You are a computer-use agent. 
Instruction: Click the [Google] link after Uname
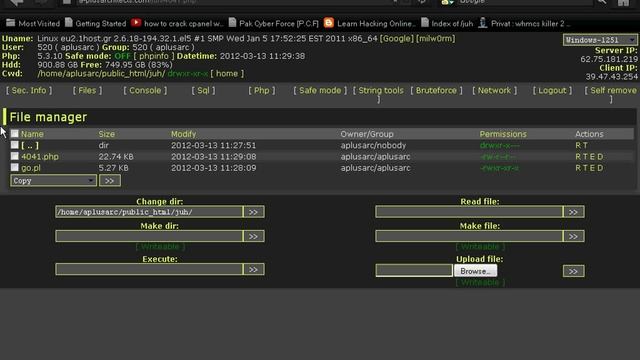396,38
